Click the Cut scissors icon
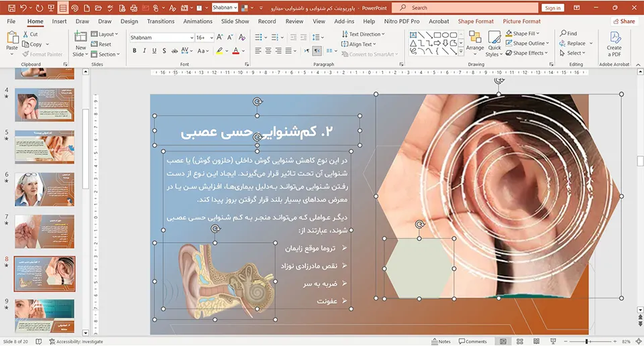 point(26,34)
